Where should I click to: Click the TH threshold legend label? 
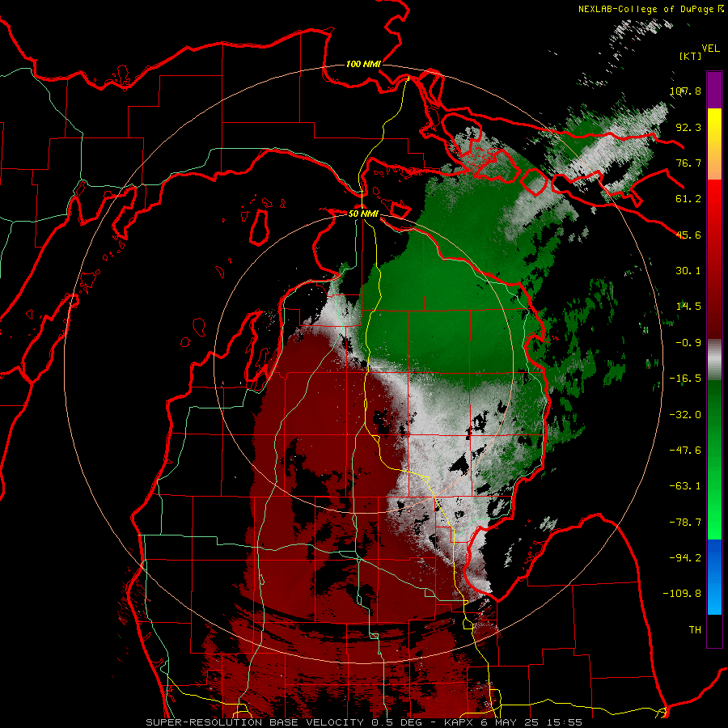(695, 630)
